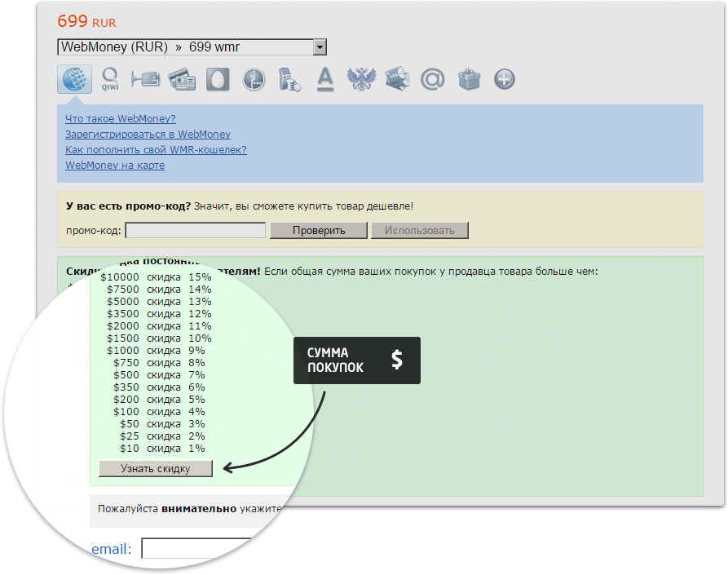Pick the round MegaFon-style payment icon

pos(254,79)
